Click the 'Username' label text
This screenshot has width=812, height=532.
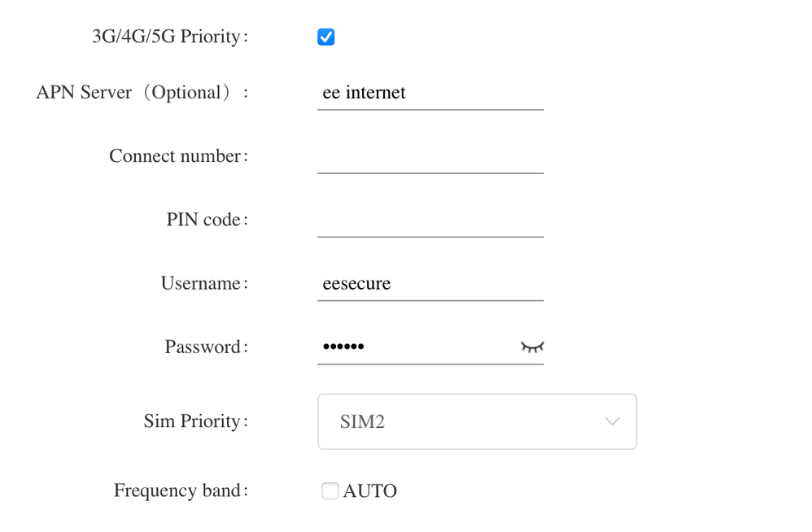tap(203, 284)
